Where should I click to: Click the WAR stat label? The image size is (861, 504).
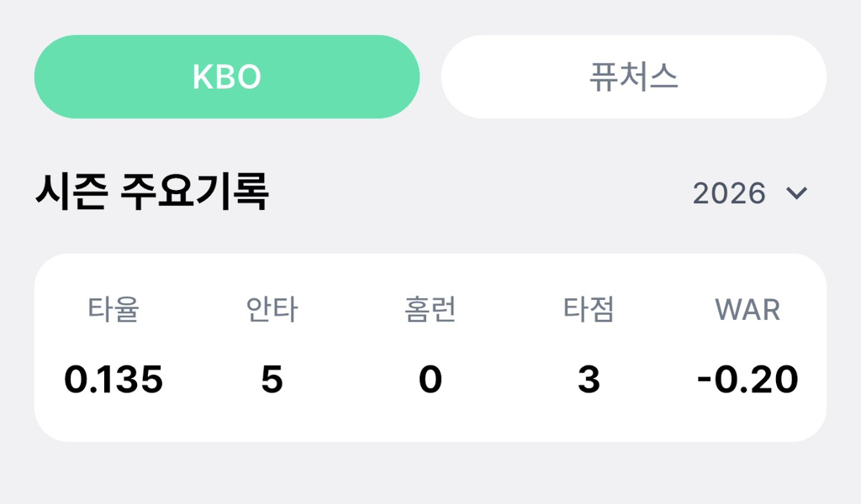pos(747,309)
